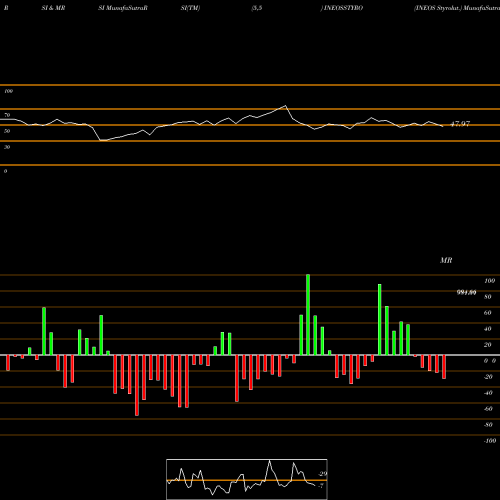Image resolution: width=500 pixels, height=500 pixels.
Task: Click the -29 value in mini chart
Action: 323,474
